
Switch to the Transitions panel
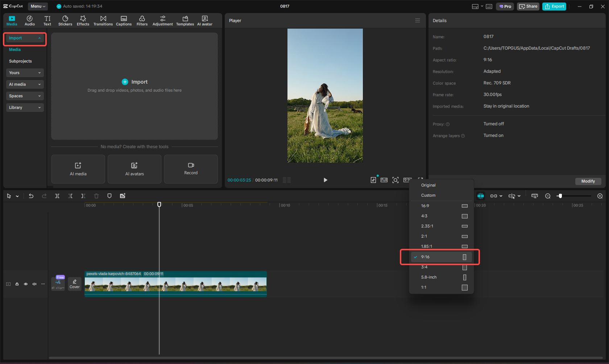[x=103, y=20]
